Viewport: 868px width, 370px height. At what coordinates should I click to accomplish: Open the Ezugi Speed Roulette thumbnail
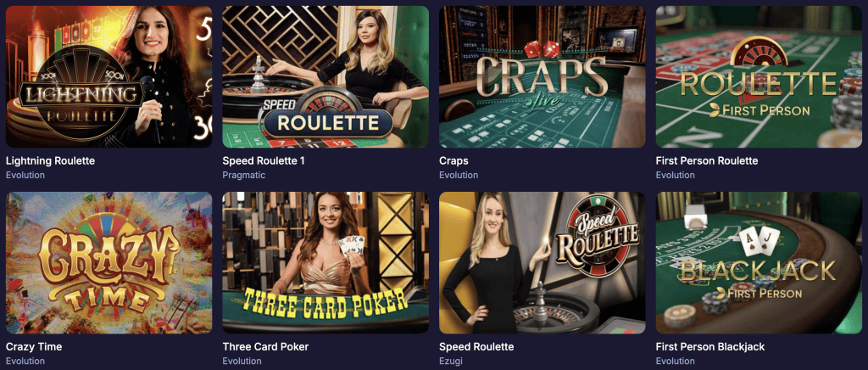tap(542, 263)
